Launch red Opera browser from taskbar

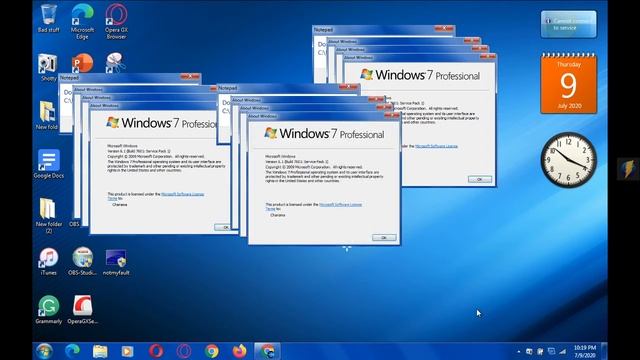pos(156,351)
